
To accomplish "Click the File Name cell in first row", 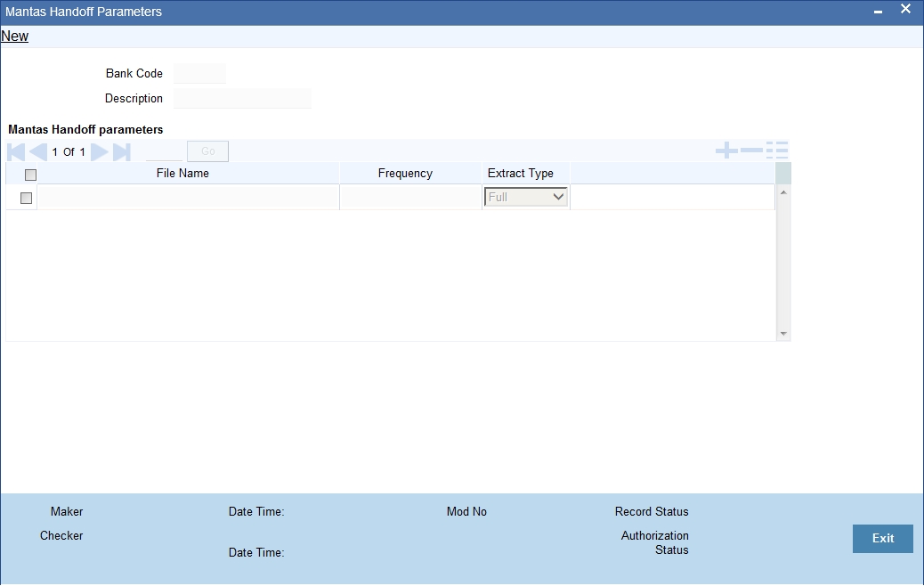I will (x=188, y=198).
